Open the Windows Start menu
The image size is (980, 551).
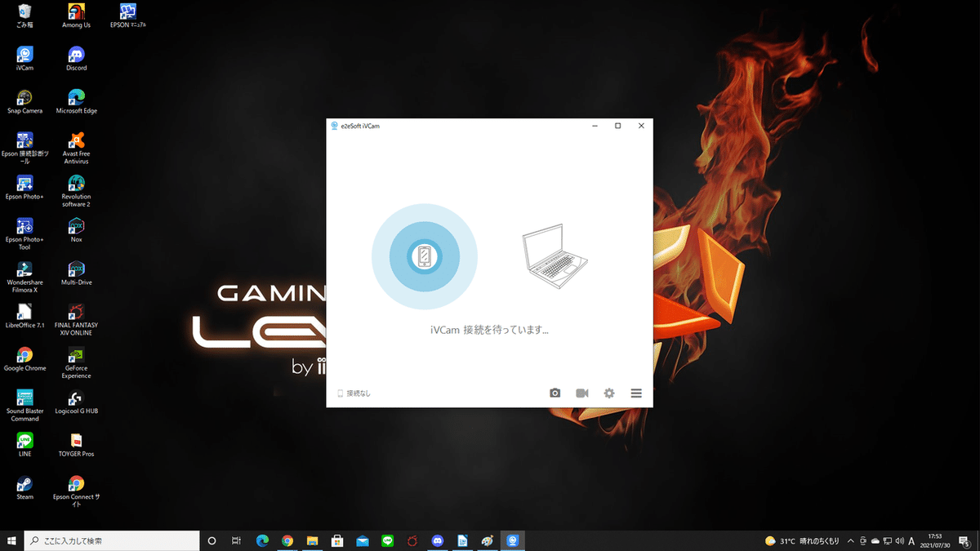pos(12,540)
